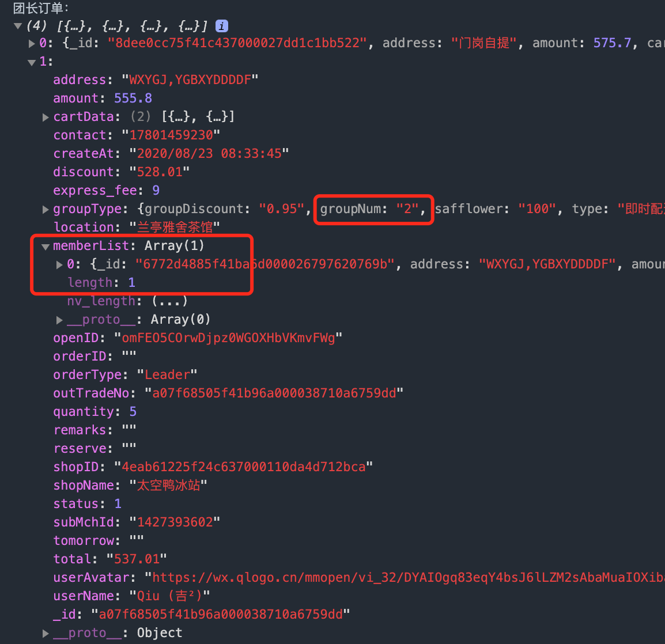Select the orderID property row

95,357
